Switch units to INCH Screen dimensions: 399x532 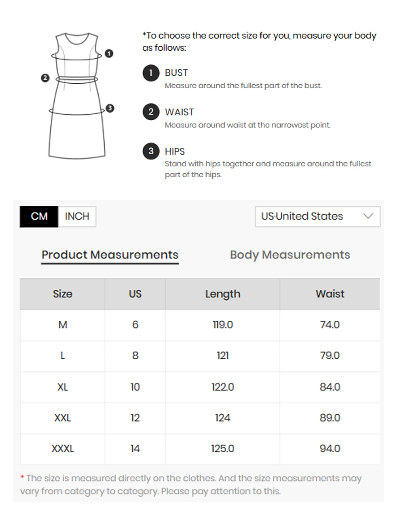tap(77, 216)
